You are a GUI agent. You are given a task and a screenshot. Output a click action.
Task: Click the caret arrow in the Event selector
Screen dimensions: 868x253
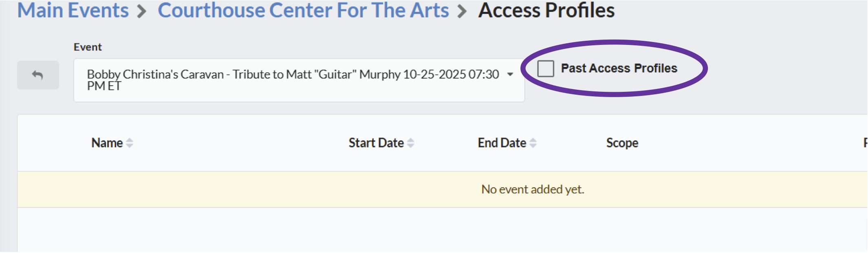coord(510,74)
